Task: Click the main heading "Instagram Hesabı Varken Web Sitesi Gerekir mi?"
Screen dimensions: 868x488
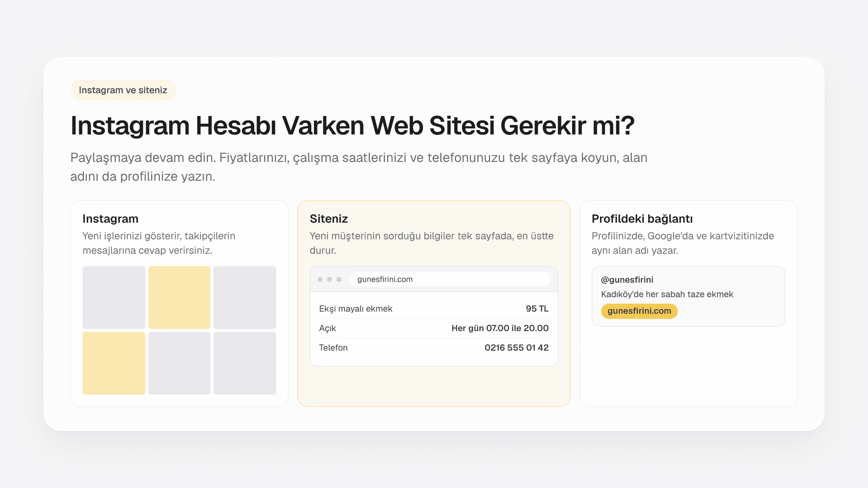Action: 352,126
